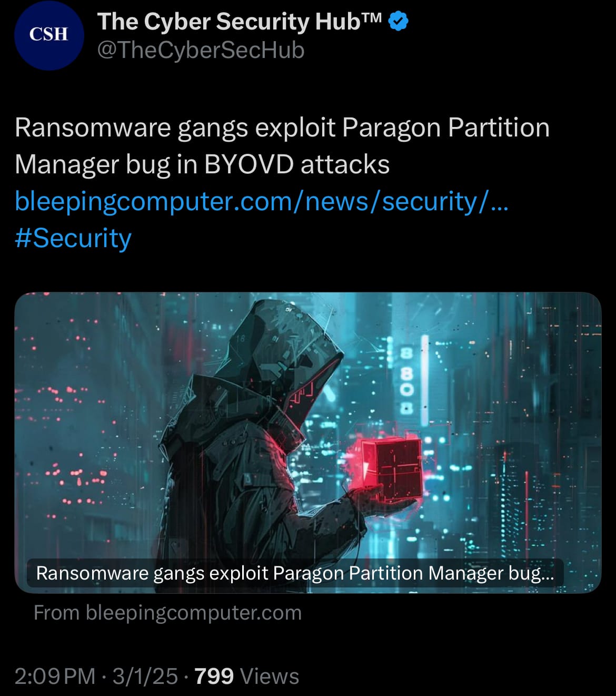The height and width of the screenshot is (696, 616).
Task: Click the blue verified badge
Action: (399, 22)
